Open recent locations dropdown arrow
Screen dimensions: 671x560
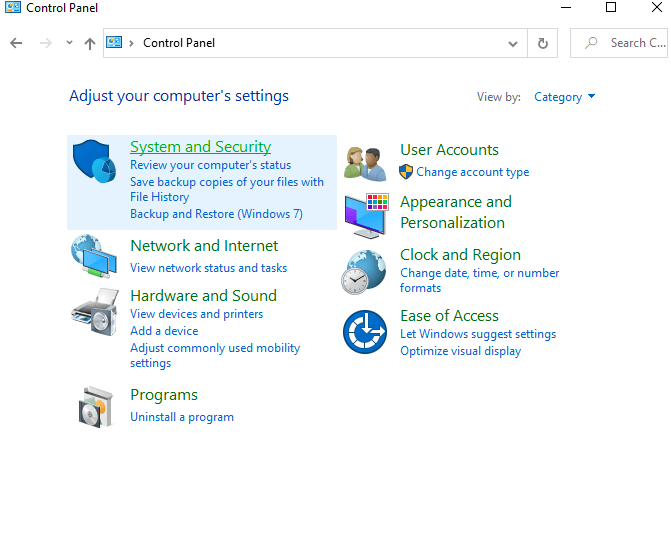tap(69, 43)
